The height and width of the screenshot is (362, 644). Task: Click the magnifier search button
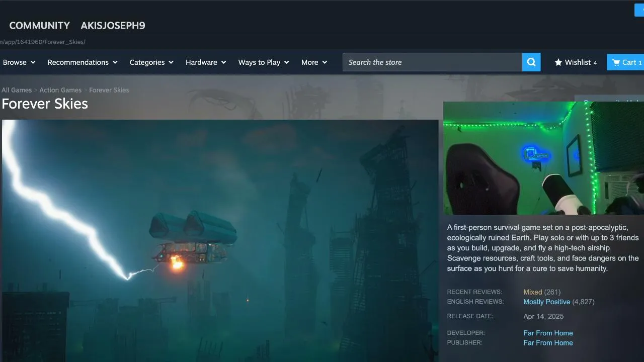tap(531, 62)
